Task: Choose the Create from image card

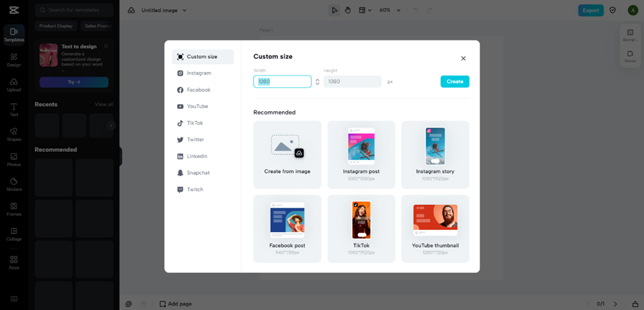Action: point(287,155)
